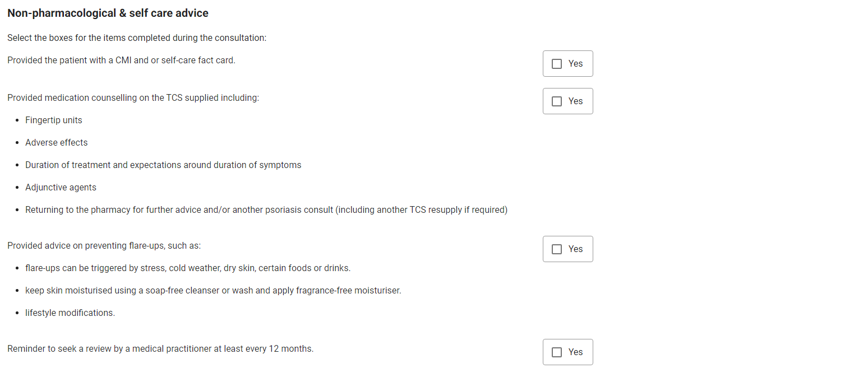Click the Yes label for medication counselling
This screenshot has width=868, height=368.
coord(575,101)
